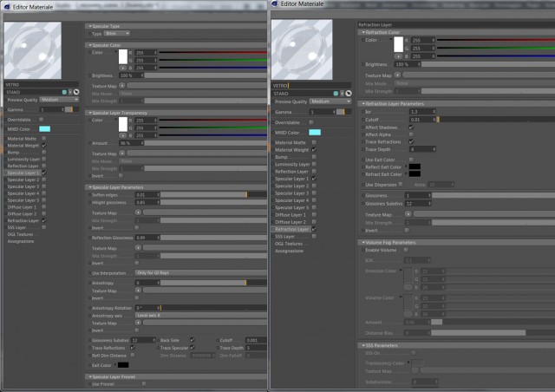Click Specular Color texture map button, left window
The width and height of the screenshot is (555, 392).
[122, 86]
